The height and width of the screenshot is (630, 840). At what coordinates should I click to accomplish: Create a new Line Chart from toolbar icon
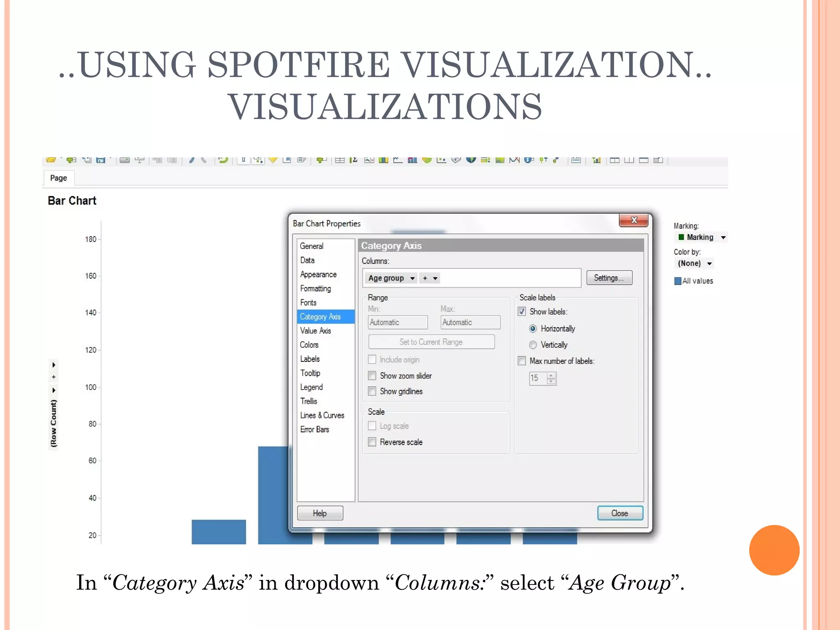pyautogui.click(x=398, y=160)
